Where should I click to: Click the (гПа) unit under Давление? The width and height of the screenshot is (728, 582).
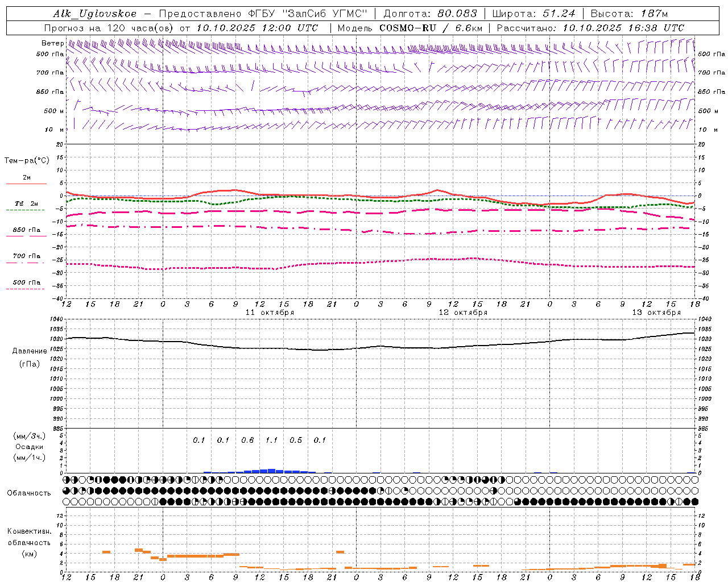pyautogui.click(x=30, y=364)
